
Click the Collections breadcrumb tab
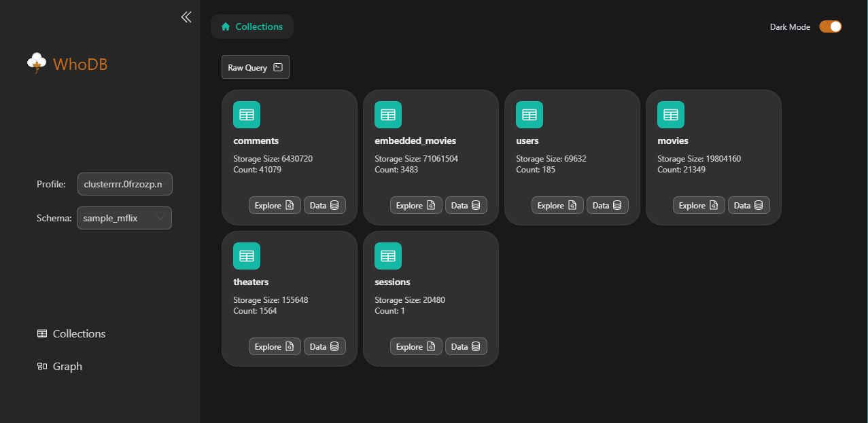click(x=251, y=26)
